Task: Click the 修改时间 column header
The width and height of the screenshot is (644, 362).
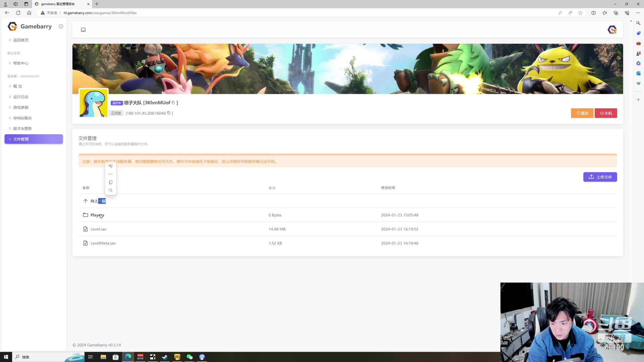Action: (x=388, y=188)
